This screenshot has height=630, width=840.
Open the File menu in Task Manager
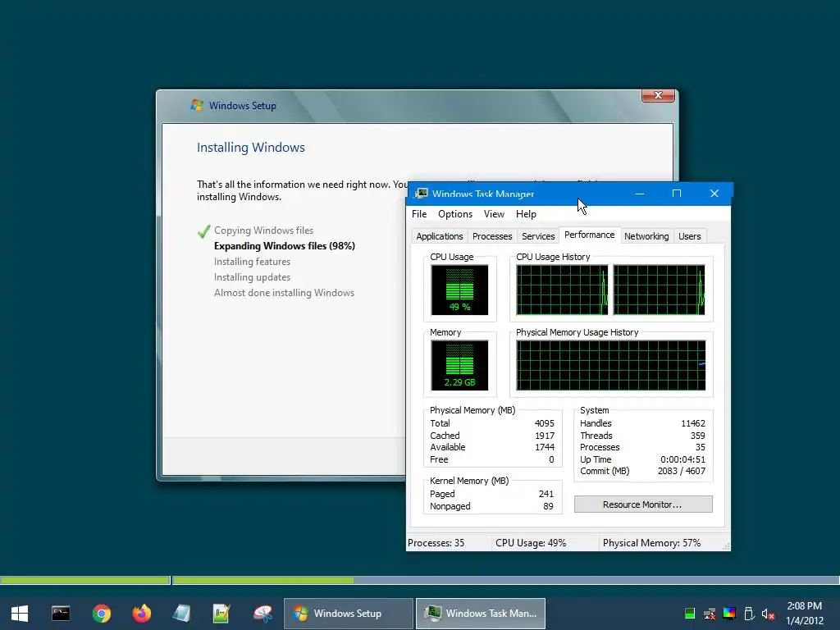[419, 214]
